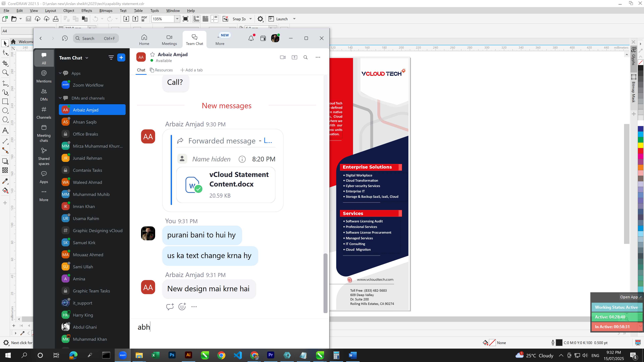Open Photoshop from Windows taskbar
Image resolution: width=644 pixels, height=362 pixels.
[x=172, y=355]
